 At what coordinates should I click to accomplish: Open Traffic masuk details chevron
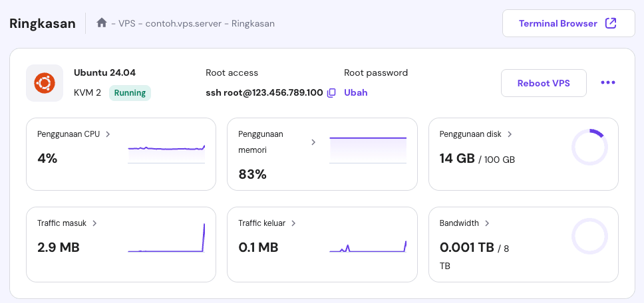(94, 223)
